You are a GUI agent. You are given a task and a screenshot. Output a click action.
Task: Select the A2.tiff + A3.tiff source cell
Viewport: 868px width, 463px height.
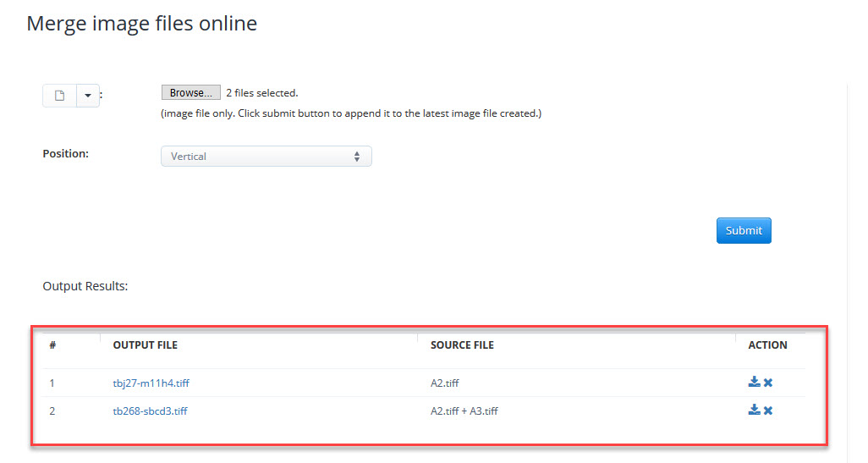click(x=464, y=411)
